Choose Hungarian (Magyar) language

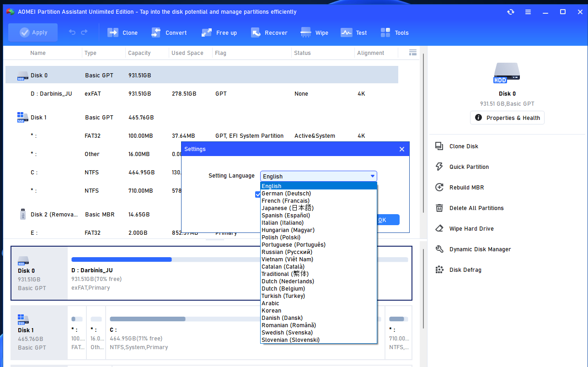pyautogui.click(x=319, y=230)
